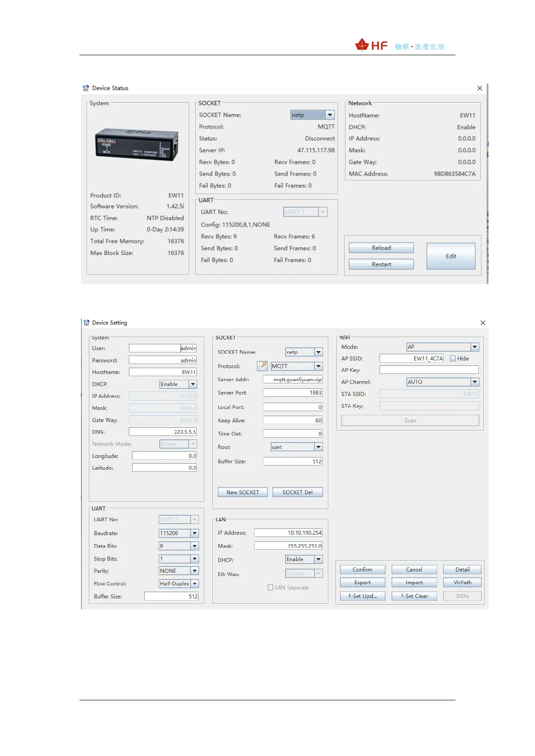Click the Device Status window title icon
Screen dimensions: 535x756
86,88
